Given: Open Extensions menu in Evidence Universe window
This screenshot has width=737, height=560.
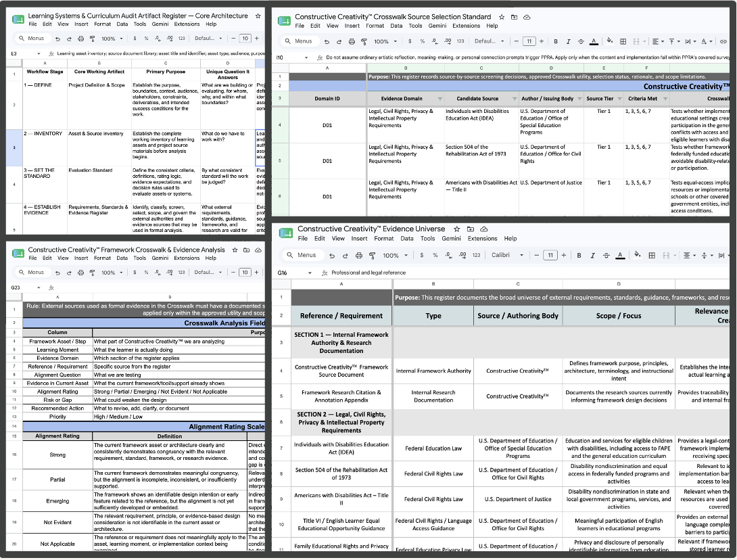Looking at the screenshot, I should tap(482, 238).
